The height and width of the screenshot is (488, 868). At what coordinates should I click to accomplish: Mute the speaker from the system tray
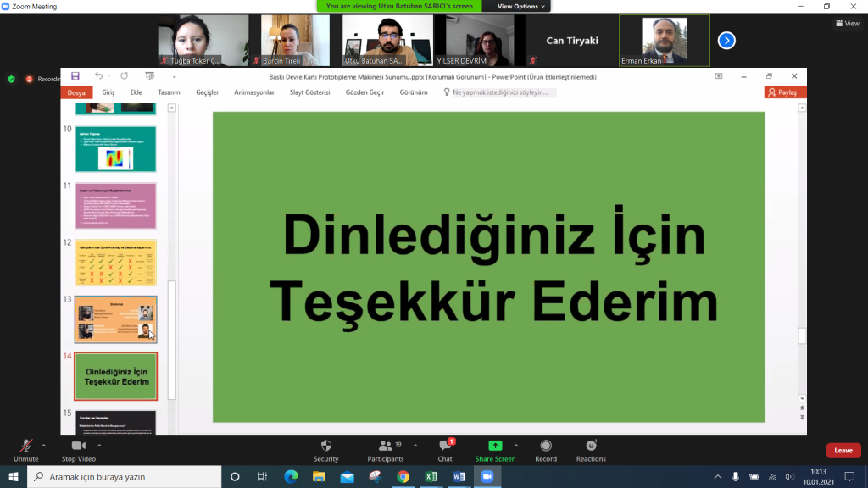[790, 476]
